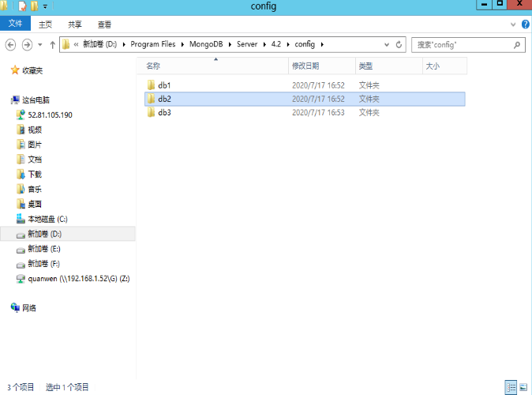Open the 文档 folder in sidebar
Image resolution: width=532 pixels, height=395 pixels.
tap(29, 160)
